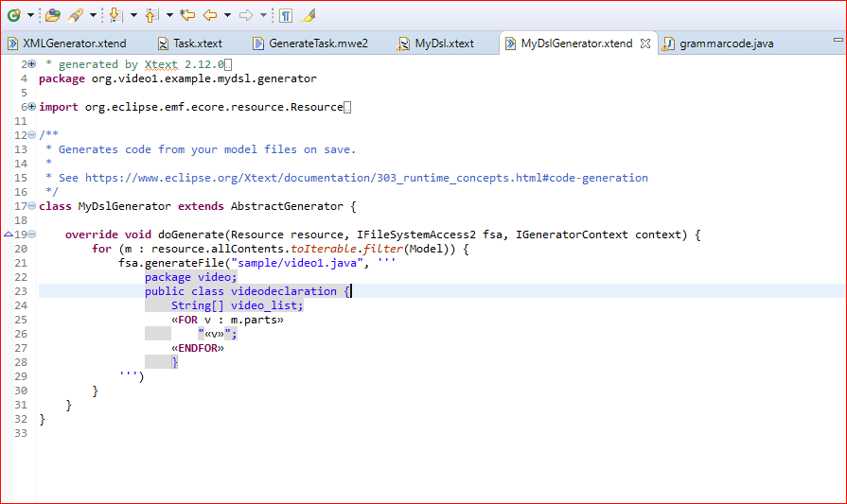Image resolution: width=847 pixels, height=504 pixels.
Task: Go to Last Edit Location icon
Action: 187,15
